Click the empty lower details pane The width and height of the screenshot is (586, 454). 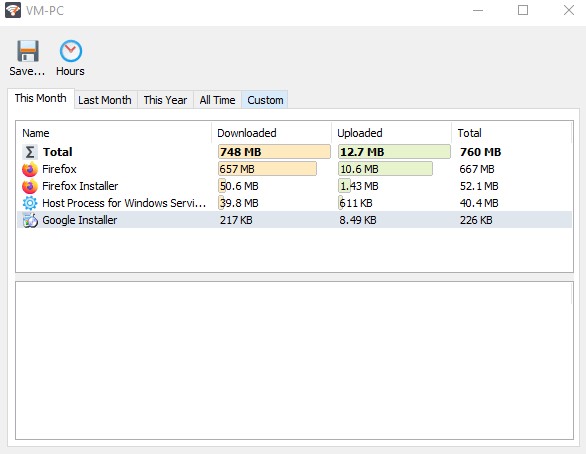(294, 361)
